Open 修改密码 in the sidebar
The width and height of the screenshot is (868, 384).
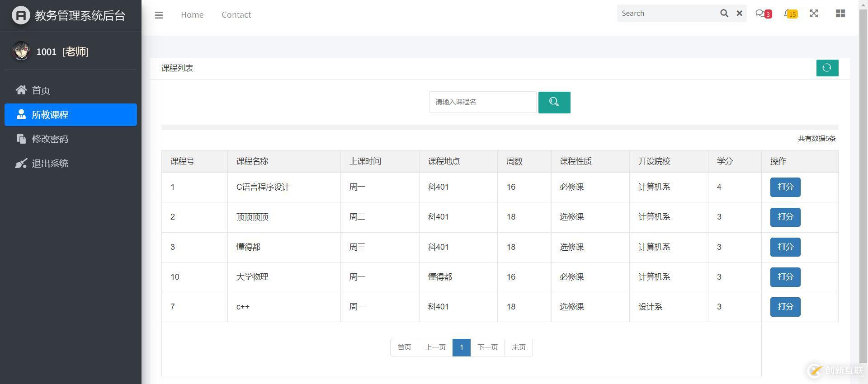pos(50,139)
